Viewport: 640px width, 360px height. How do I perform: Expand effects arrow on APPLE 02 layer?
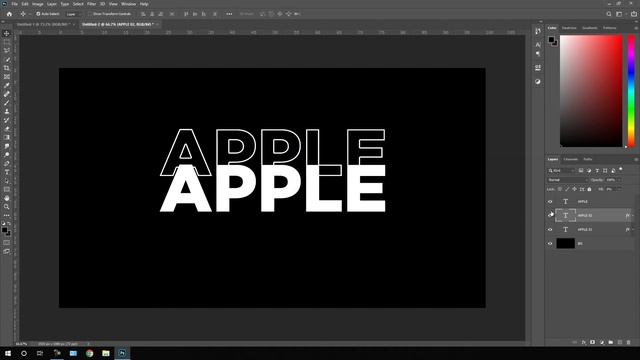[x=633, y=216]
